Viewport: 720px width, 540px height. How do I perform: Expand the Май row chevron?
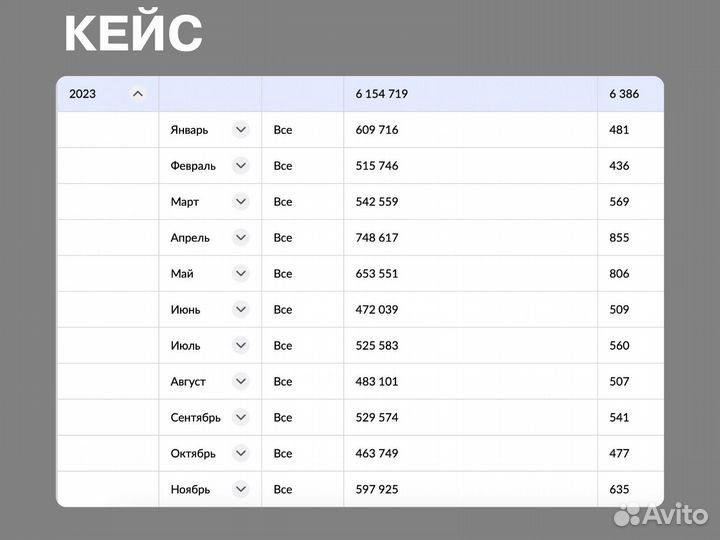pyautogui.click(x=240, y=274)
